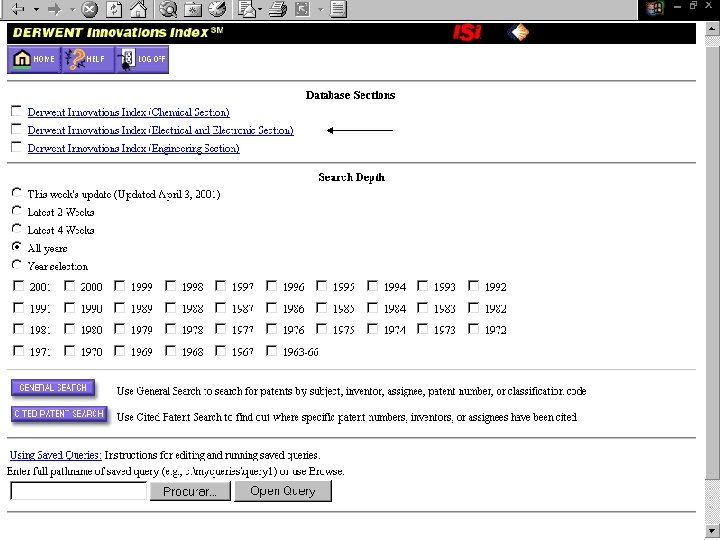Click the scrollbar down arrow
The width and height of the screenshot is (720, 540).
point(712,530)
